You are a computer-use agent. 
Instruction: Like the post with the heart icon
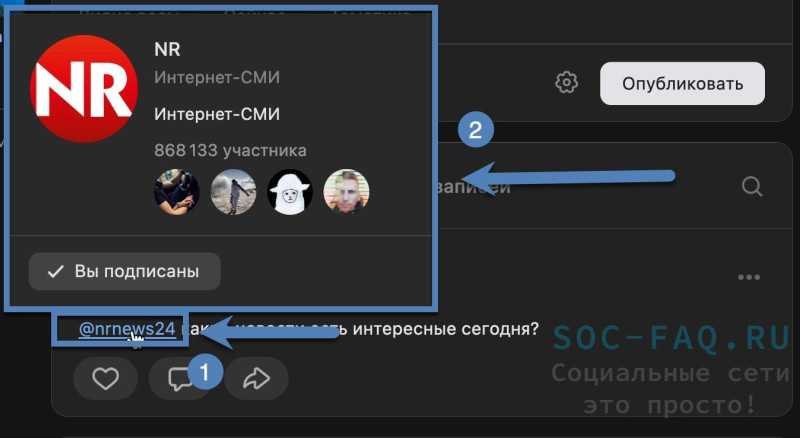pyautogui.click(x=105, y=379)
